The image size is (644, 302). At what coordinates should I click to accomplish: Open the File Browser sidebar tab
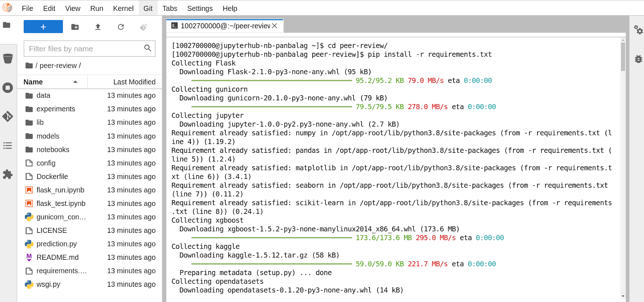tap(7, 25)
